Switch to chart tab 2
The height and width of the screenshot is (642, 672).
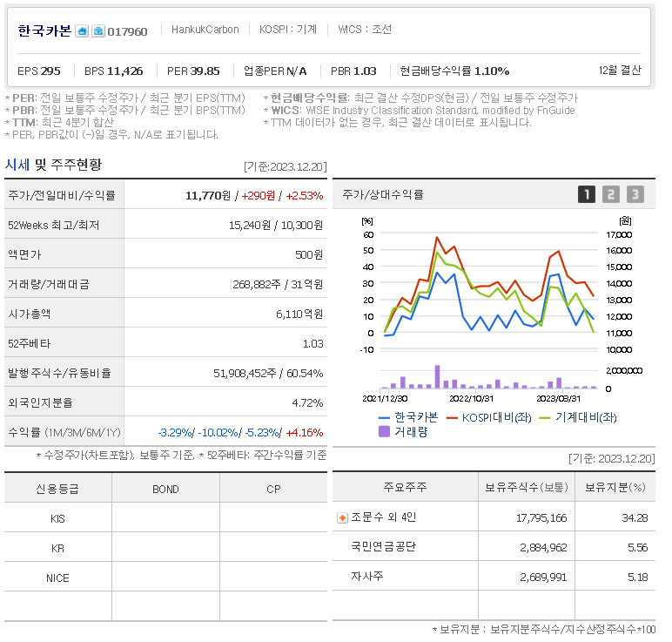611,195
